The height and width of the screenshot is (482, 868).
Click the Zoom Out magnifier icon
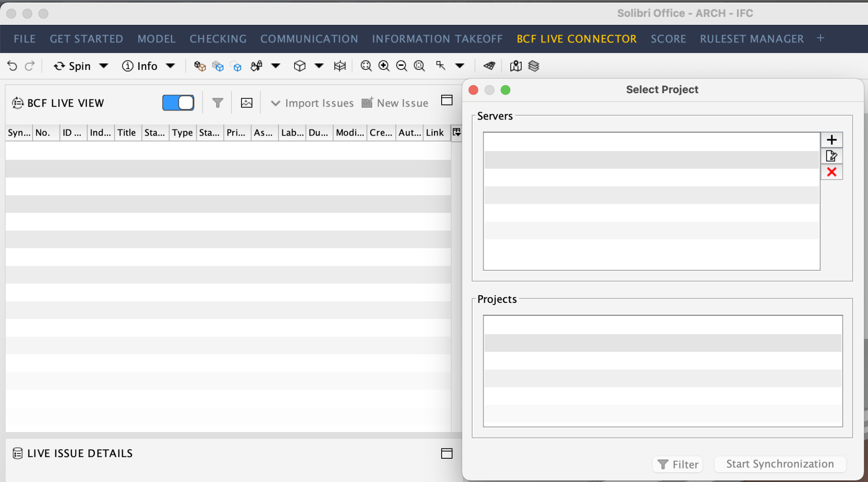(401, 66)
